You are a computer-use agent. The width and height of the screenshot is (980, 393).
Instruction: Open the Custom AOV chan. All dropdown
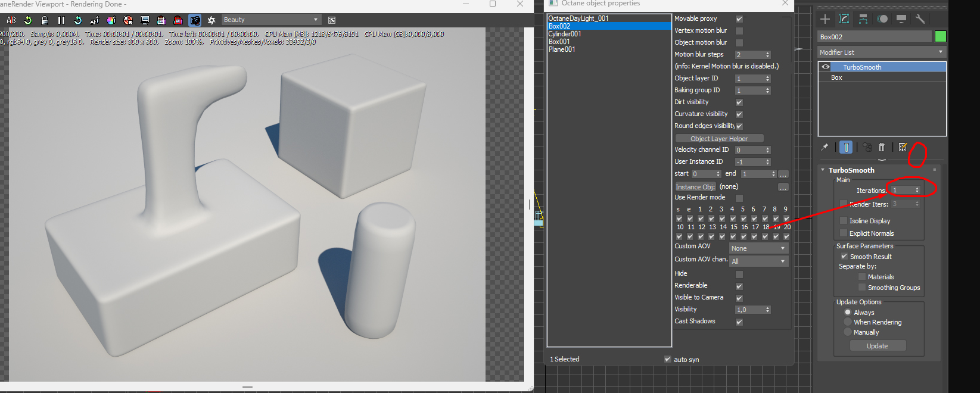(x=759, y=261)
